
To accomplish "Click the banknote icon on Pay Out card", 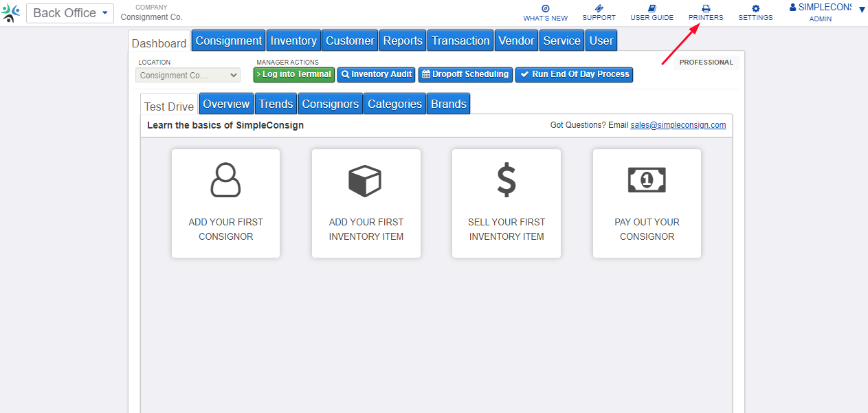I will pyautogui.click(x=647, y=180).
